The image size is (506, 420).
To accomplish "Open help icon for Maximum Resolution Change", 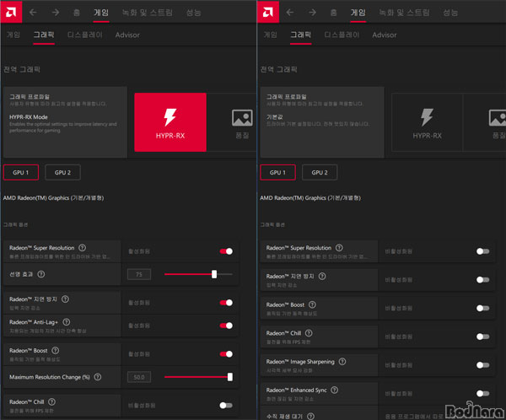I will pyautogui.click(x=98, y=377).
